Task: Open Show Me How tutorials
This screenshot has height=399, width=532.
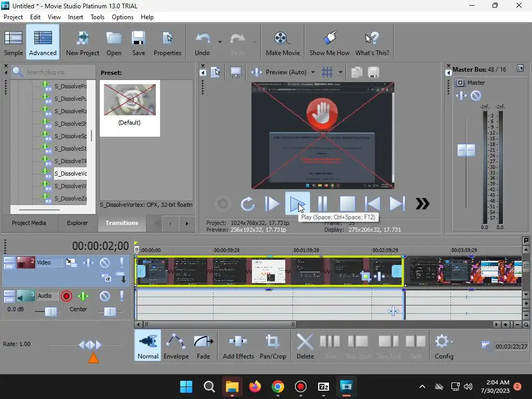Action: coord(329,43)
